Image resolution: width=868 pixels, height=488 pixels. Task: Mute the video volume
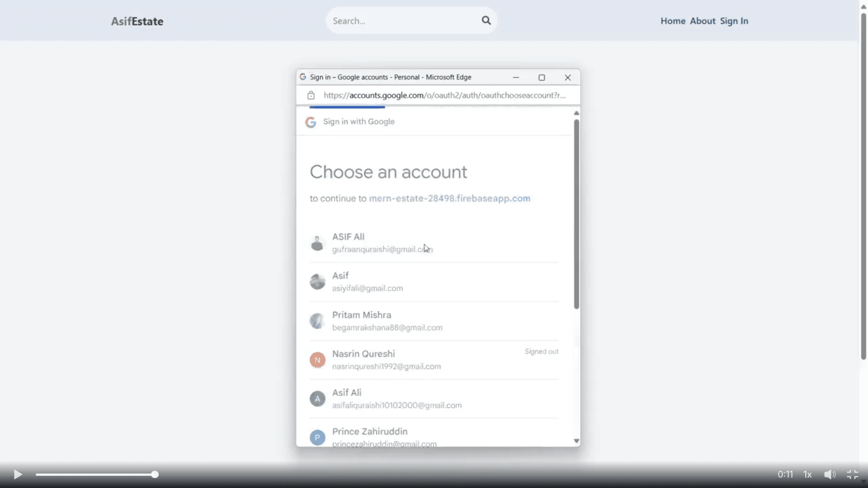point(830,474)
